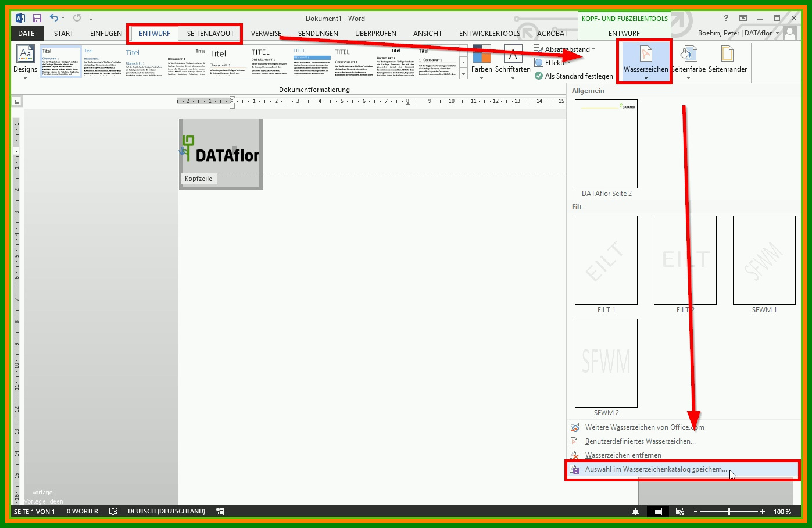Click the macro recording icon in status bar
Viewport: 812px width, 528px height.
220,511
